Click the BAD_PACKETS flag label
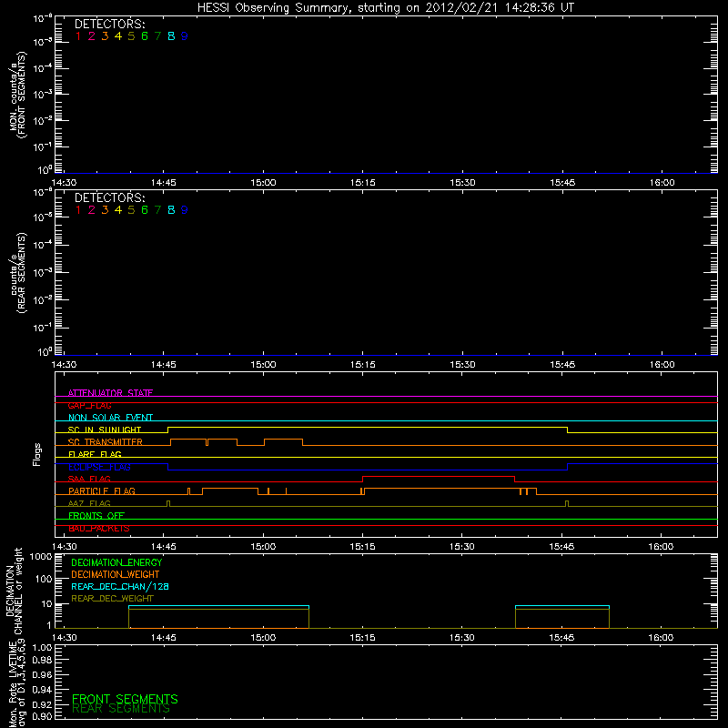The width and height of the screenshot is (728, 728). (x=99, y=529)
